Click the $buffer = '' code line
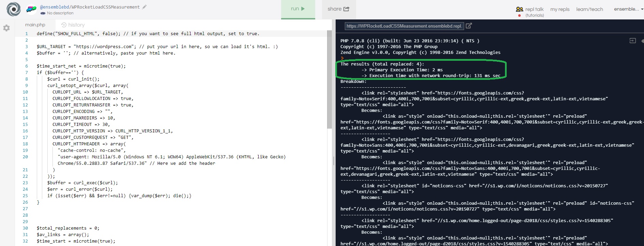 tap(106, 53)
